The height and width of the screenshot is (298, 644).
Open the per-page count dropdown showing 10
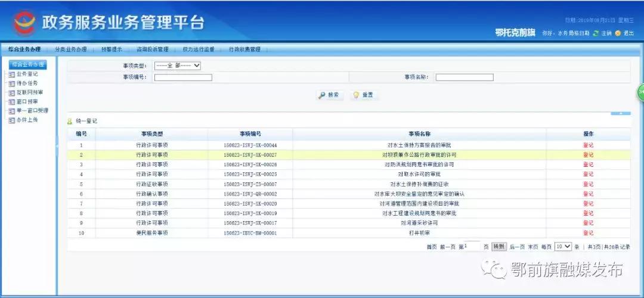click(563, 247)
